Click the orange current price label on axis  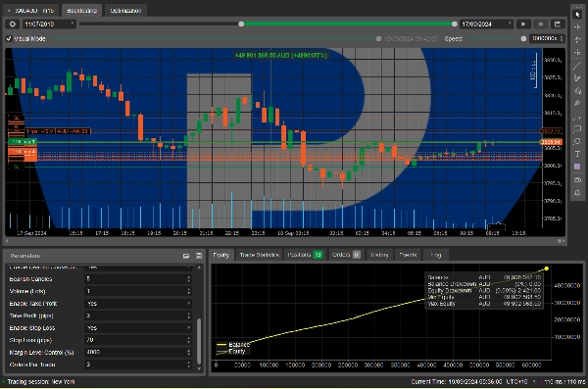click(551, 142)
